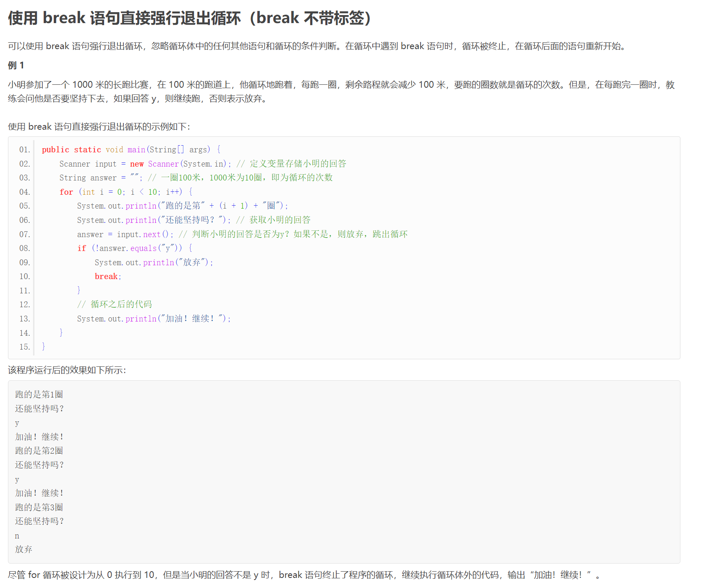Click the for loop statement on line 04
This screenshot has width=701, height=588.
tap(126, 192)
